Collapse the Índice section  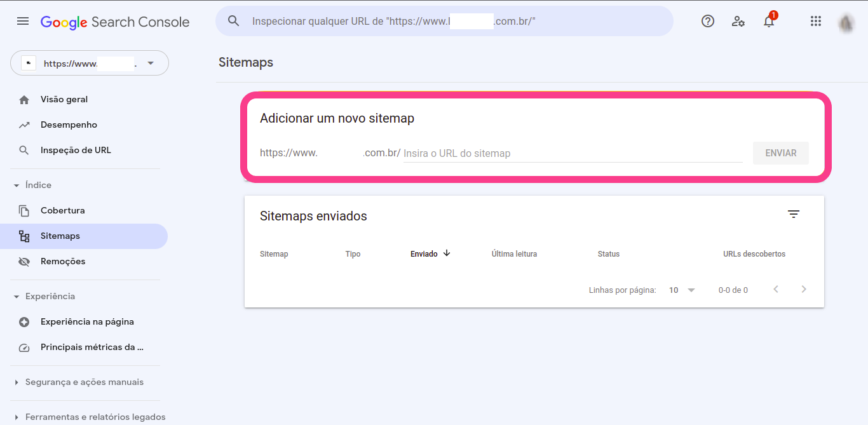(17, 186)
